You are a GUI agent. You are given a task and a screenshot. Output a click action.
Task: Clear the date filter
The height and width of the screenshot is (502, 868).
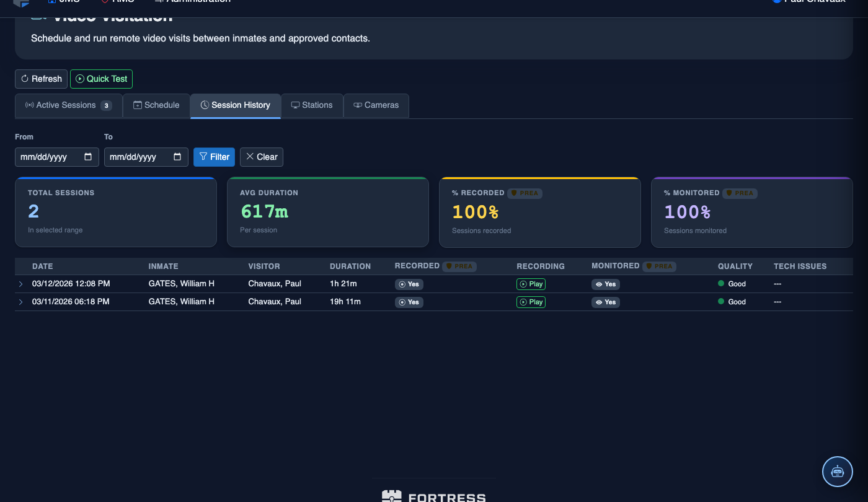(x=262, y=157)
